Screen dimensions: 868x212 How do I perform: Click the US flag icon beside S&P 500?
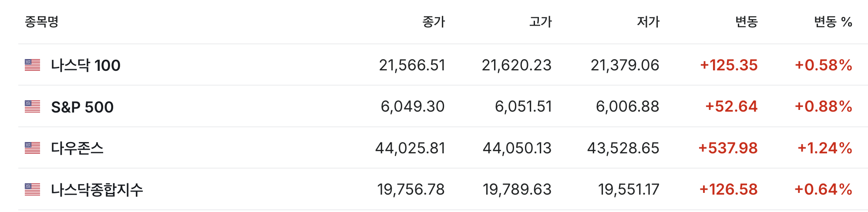coord(32,106)
